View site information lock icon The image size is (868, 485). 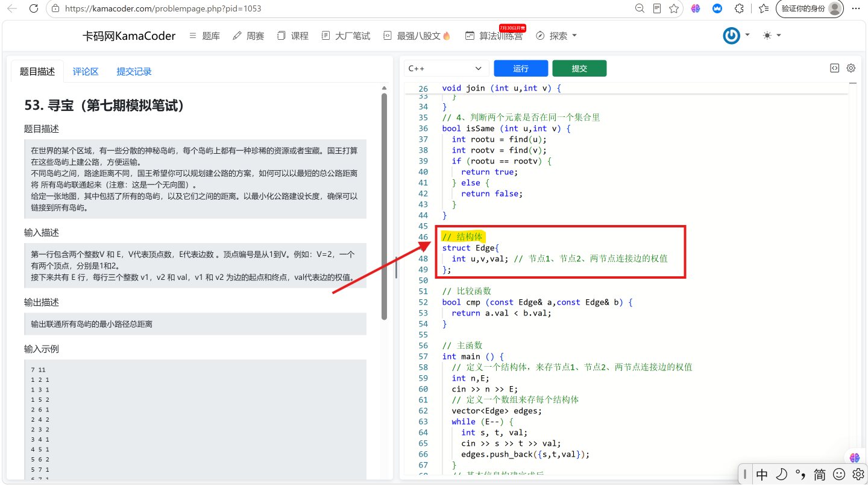click(55, 8)
